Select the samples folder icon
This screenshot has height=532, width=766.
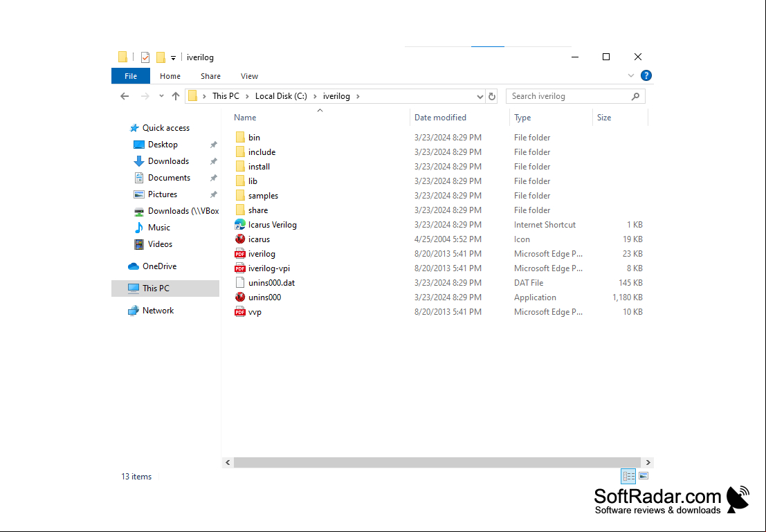point(240,195)
